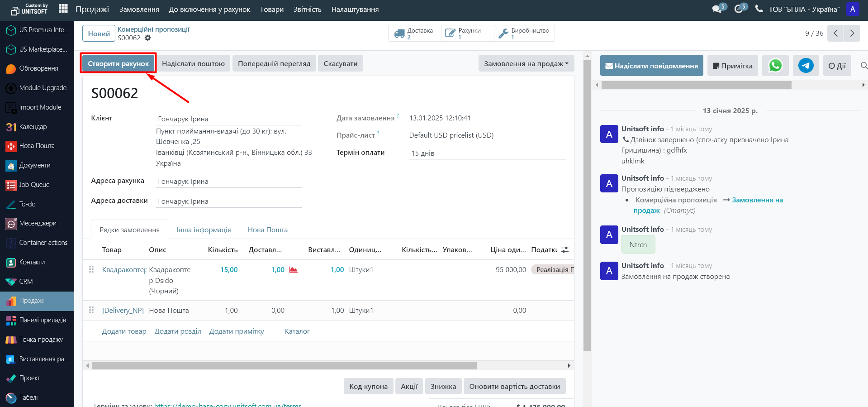
Task: Open the Звітність menu
Action: 307,10
